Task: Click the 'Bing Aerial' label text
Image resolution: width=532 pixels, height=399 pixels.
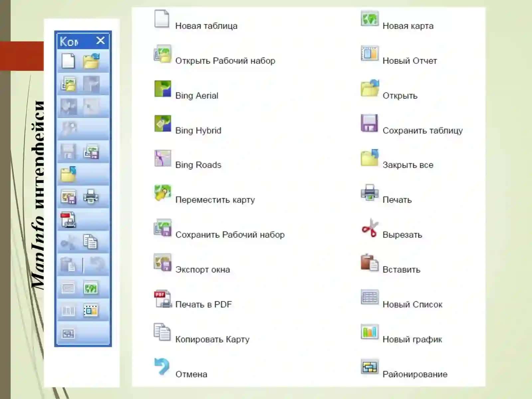Action: 197,96
